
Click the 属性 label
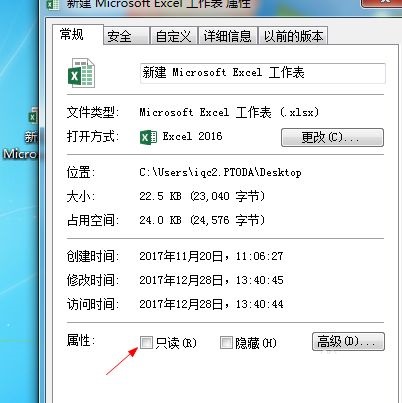[81, 340]
